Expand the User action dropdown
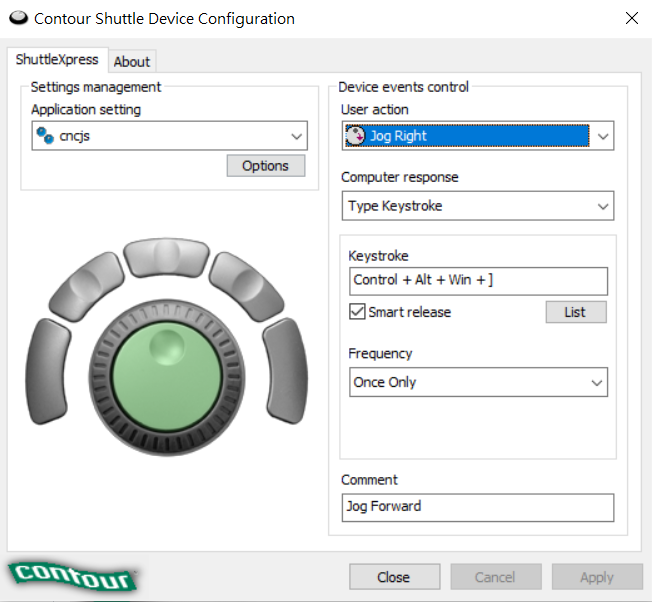 click(x=601, y=136)
